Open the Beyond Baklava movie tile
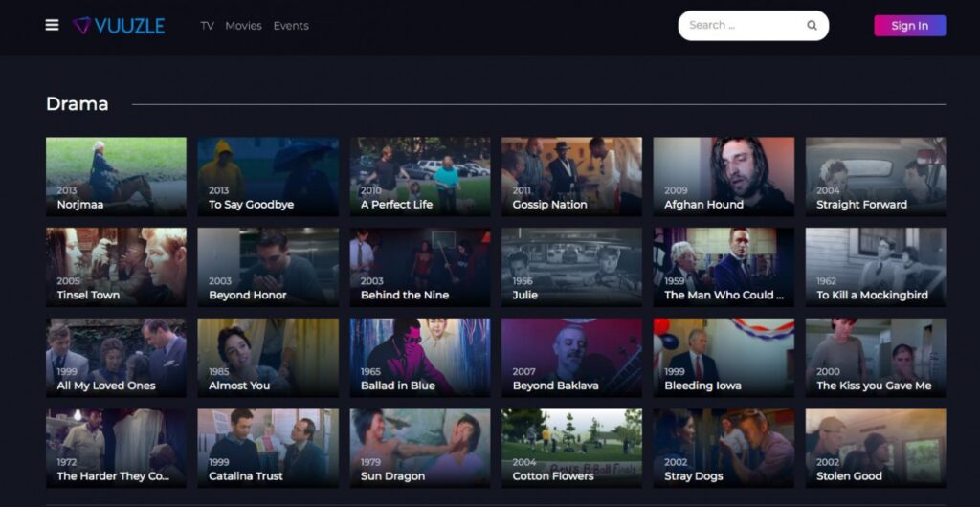The image size is (980, 507). 571,357
